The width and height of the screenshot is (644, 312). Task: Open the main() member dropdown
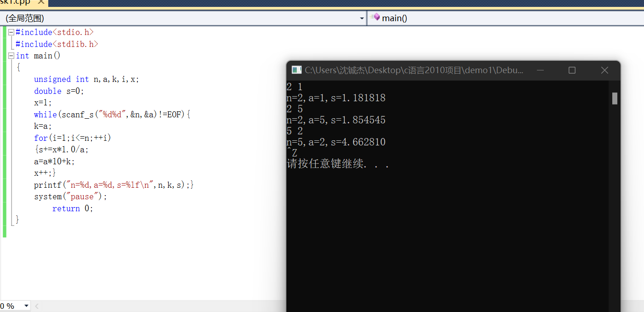[x=506, y=18]
